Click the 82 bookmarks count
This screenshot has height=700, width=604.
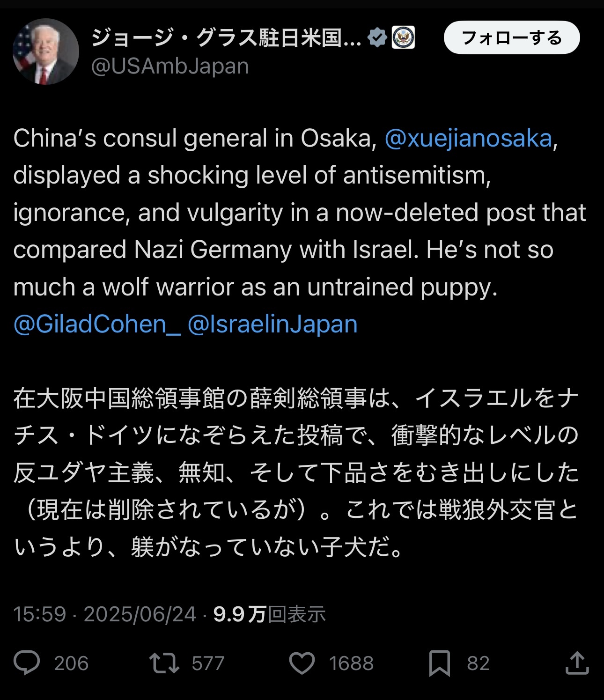[478, 663]
